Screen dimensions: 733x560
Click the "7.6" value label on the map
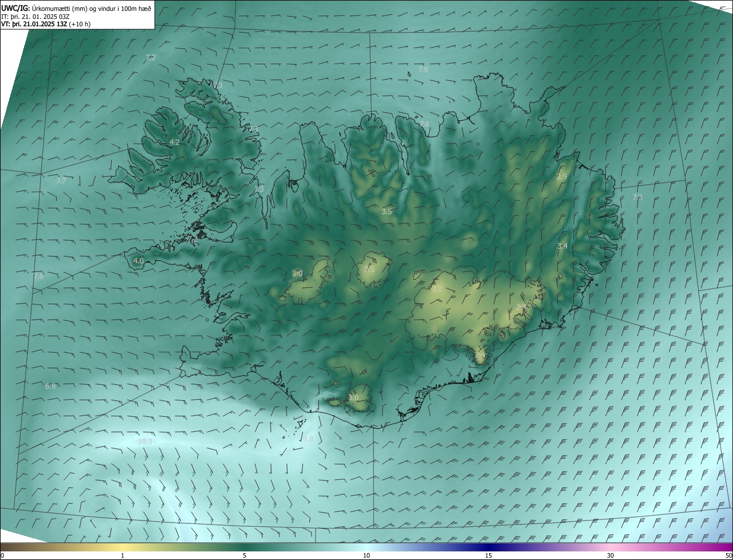point(38,276)
